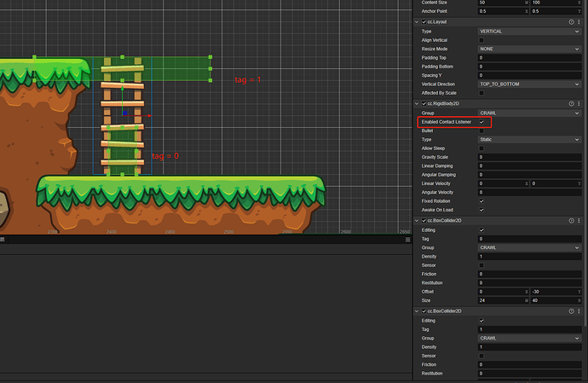
Task: Toggle the Allow Sleep checkbox
Action: [481, 148]
